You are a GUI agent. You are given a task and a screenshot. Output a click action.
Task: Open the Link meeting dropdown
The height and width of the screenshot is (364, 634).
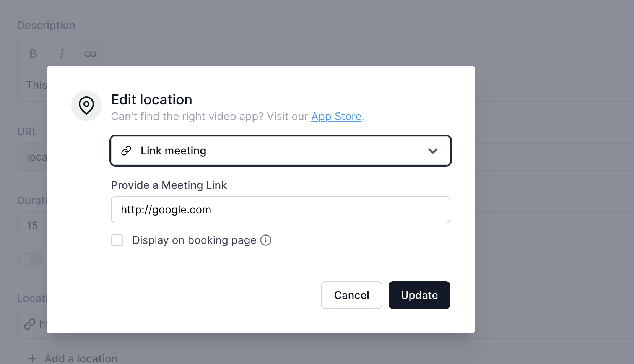(x=280, y=151)
